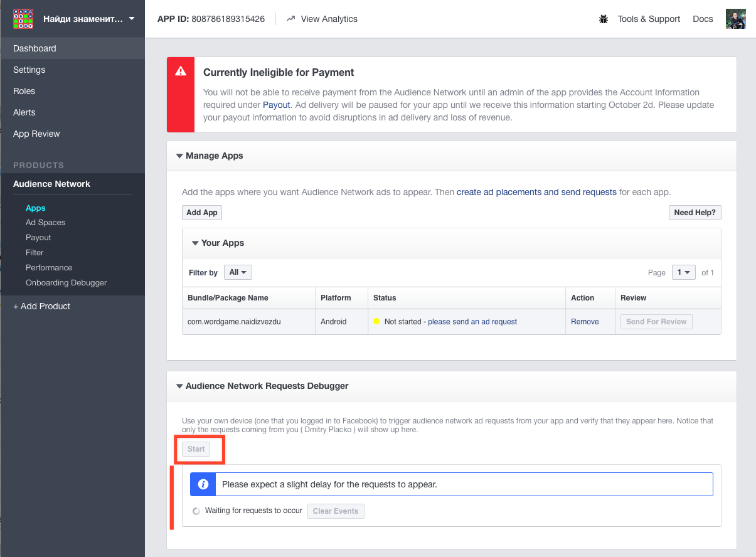Collapse the Manage Apps section

(179, 156)
